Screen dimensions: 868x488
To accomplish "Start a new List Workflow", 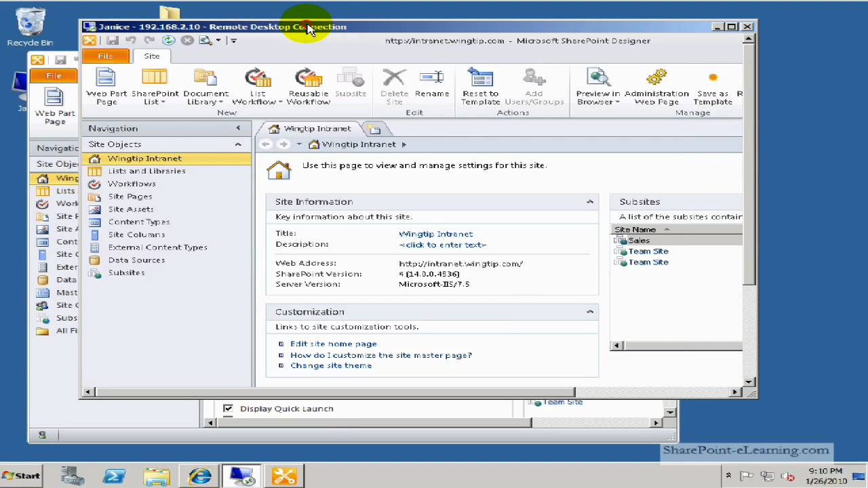I will pos(258,87).
